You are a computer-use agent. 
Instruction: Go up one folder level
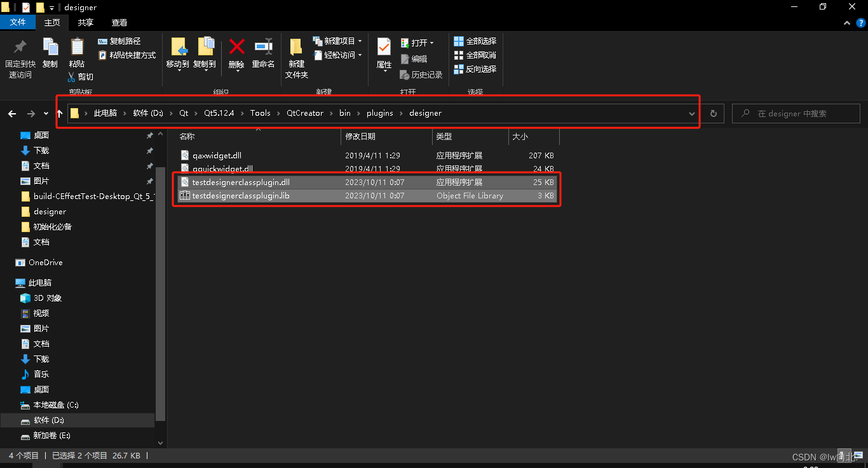point(60,113)
